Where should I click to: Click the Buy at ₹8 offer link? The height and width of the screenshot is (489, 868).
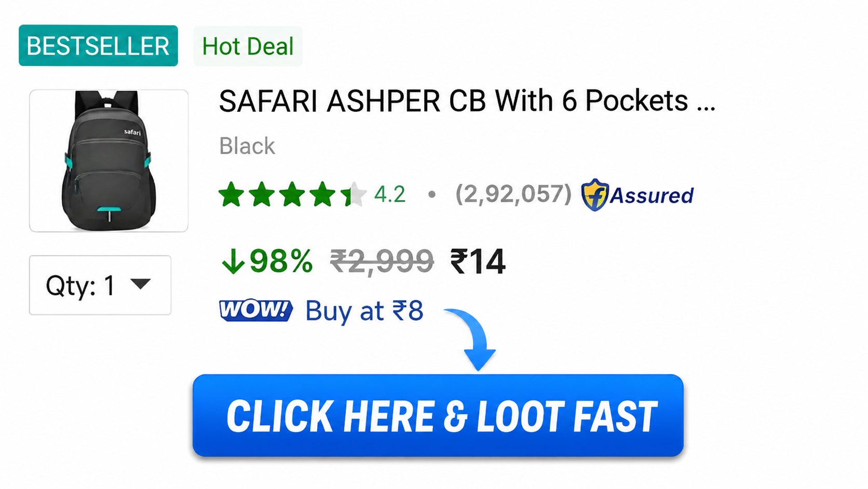(x=364, y=311)
